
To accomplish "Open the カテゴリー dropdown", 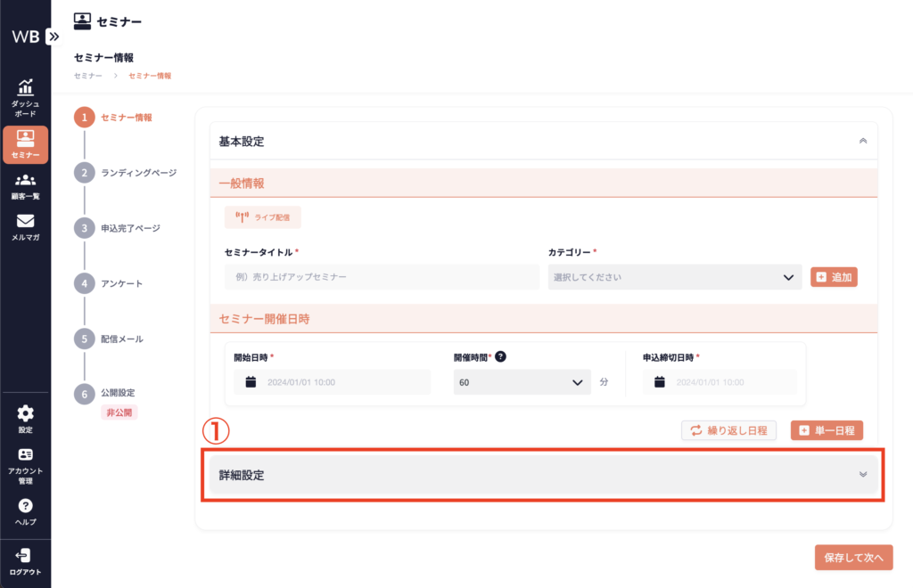I will (675, 277).
